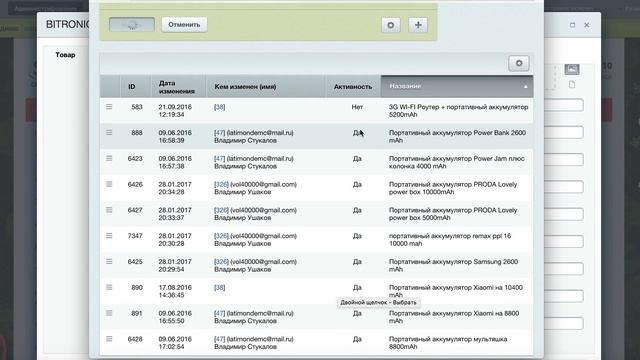Viewport: 640px width, 360px height.
Task: Open user link [326] in row 6427
Action: [221, 210]
